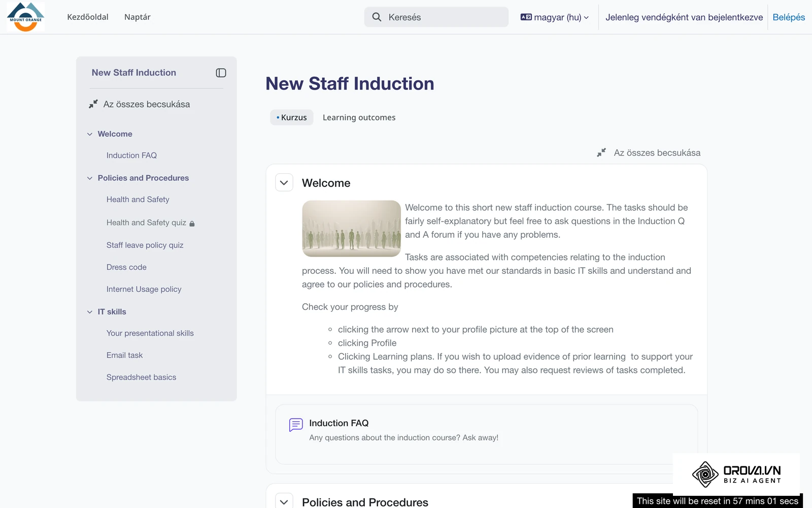Click the Induction FAQ forum icon
This screenshot has height=508, width=812.
pos(296,425)
